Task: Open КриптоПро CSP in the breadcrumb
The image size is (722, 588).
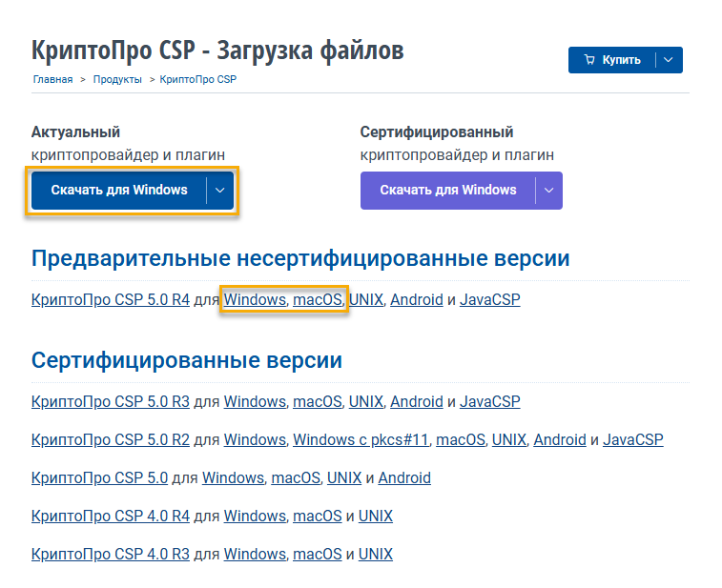Action: coord(198,79)
